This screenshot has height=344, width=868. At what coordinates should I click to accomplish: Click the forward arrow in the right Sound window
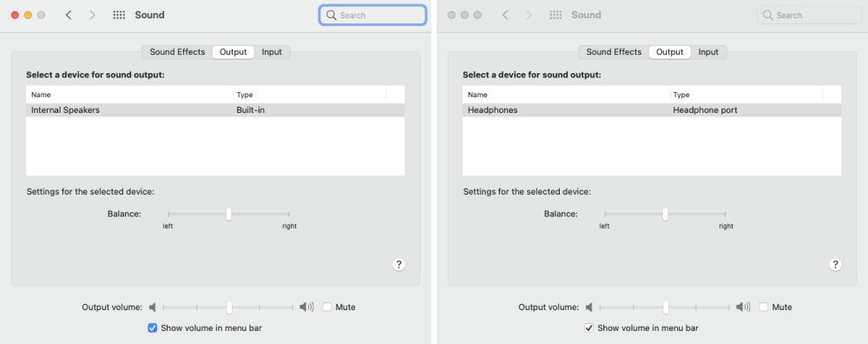tap(529, 15)
